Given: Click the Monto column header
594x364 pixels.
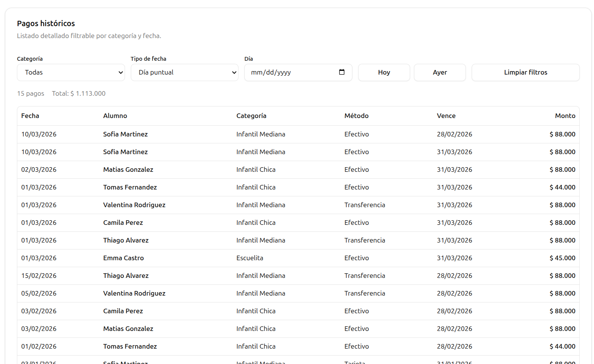Looking at the screenshot, I should 565,116.
